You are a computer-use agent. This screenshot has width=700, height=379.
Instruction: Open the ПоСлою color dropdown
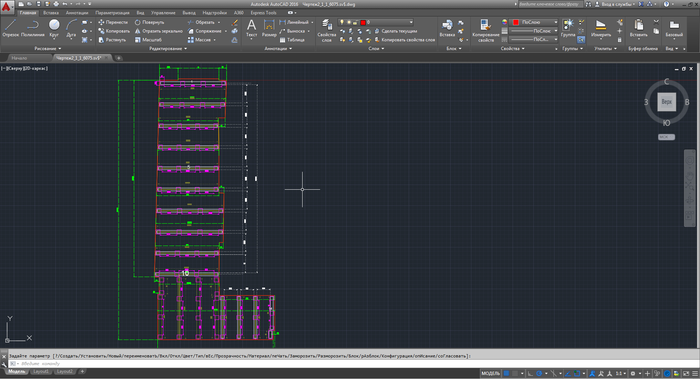[534, 22]
